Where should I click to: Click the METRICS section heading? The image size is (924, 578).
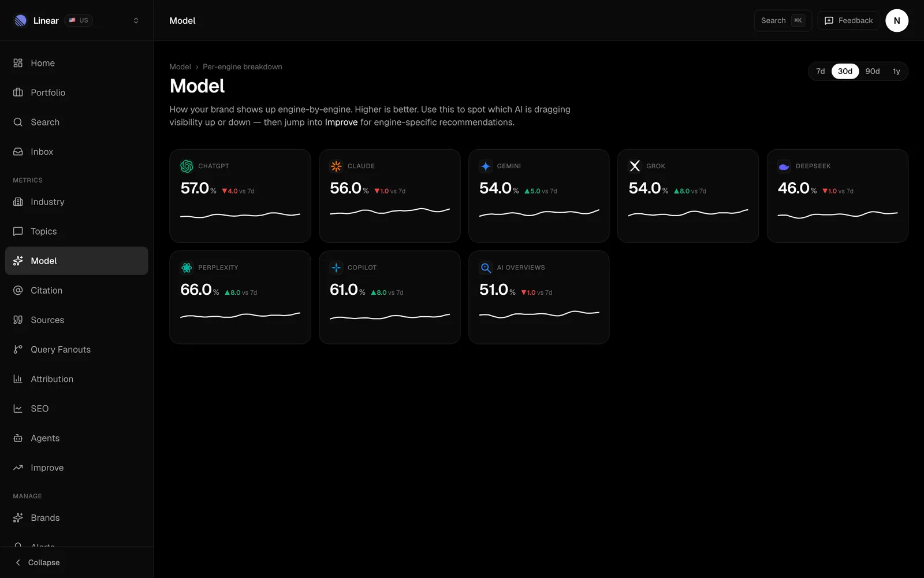point(28,180)
